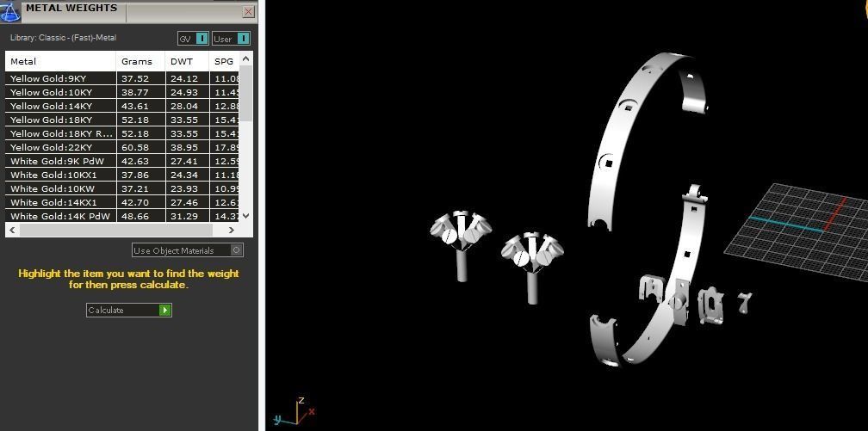Click the Calculate button
Image resolution: width=868 pixels, height=431 pixels.
point(129,310)
